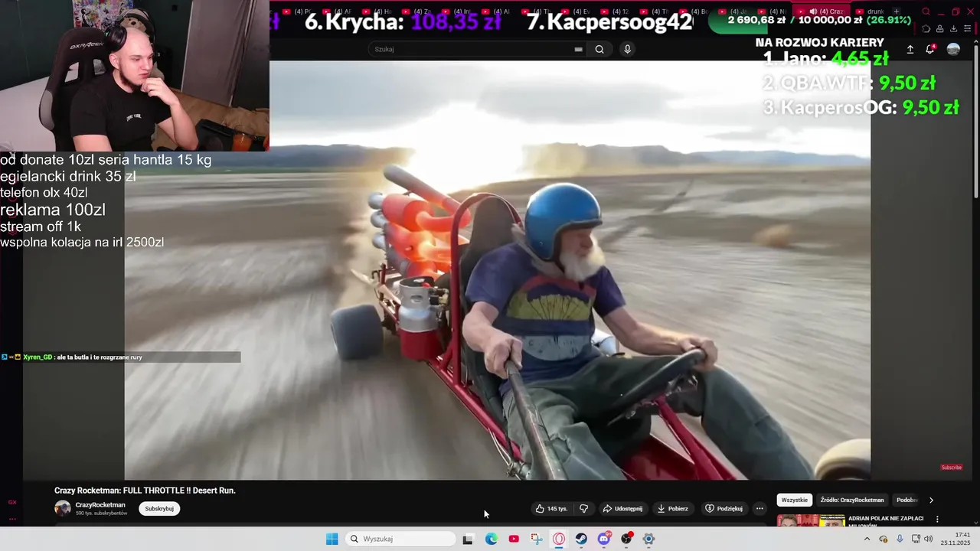Click the streamer webcam overlay

coord(134,76)
